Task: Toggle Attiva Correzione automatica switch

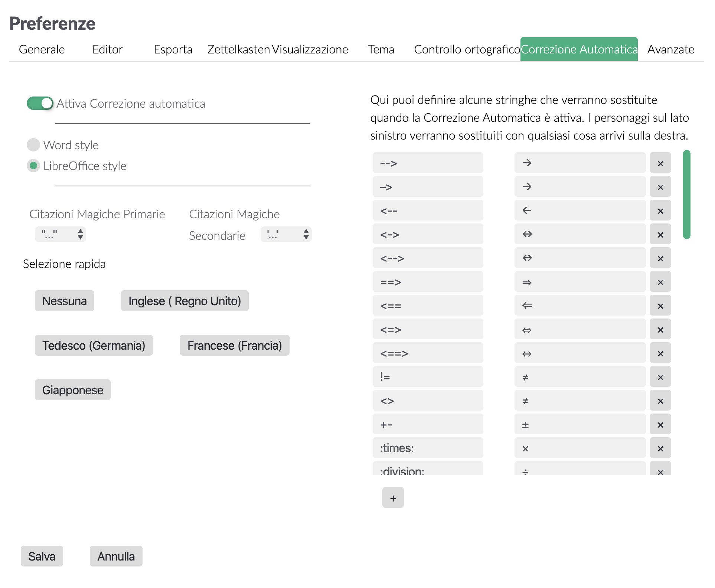Action: [40, 103]
